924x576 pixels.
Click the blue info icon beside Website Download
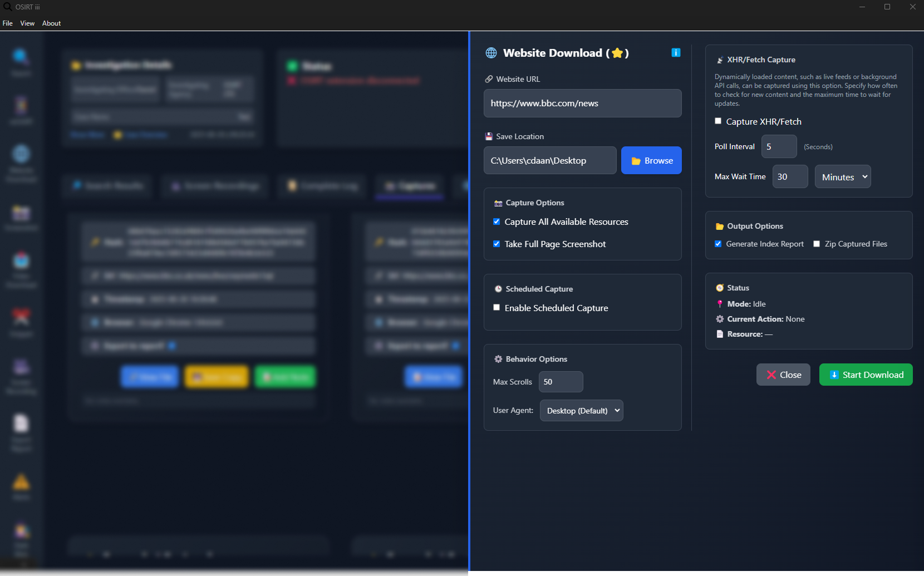click(676, 53)
